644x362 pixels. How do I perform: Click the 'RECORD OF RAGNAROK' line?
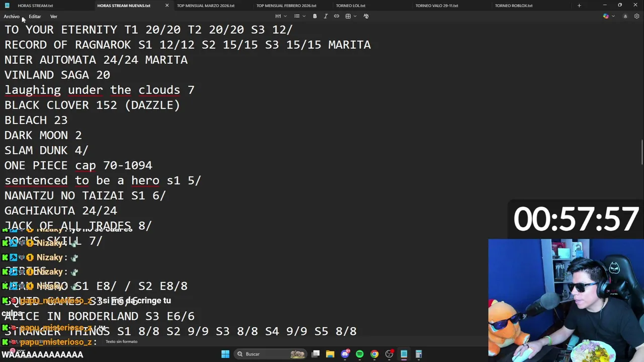tap(188, 45)
